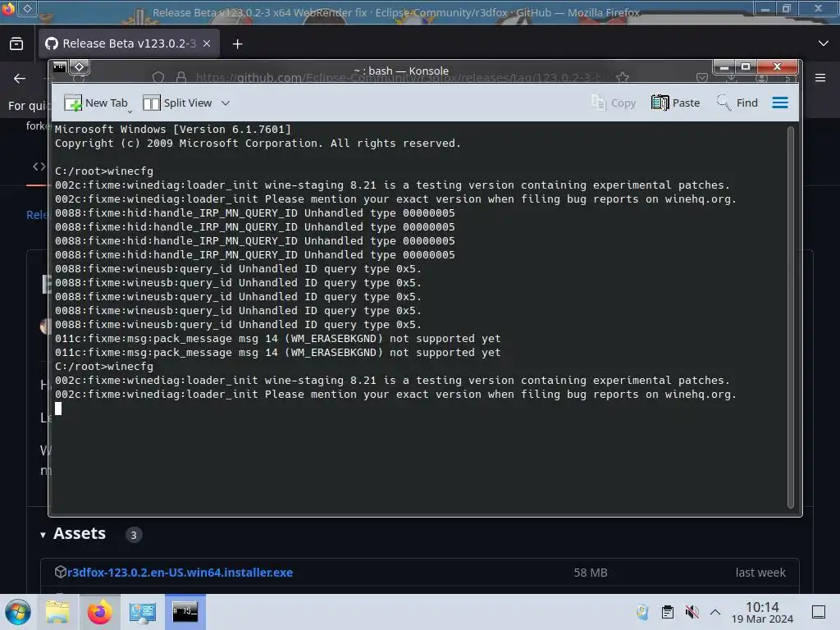Image resolution: width=840 pixels, height=630 pixels.
Task: Click the leftmost system tray icon beside the clipboard
Action: [643, 612]
